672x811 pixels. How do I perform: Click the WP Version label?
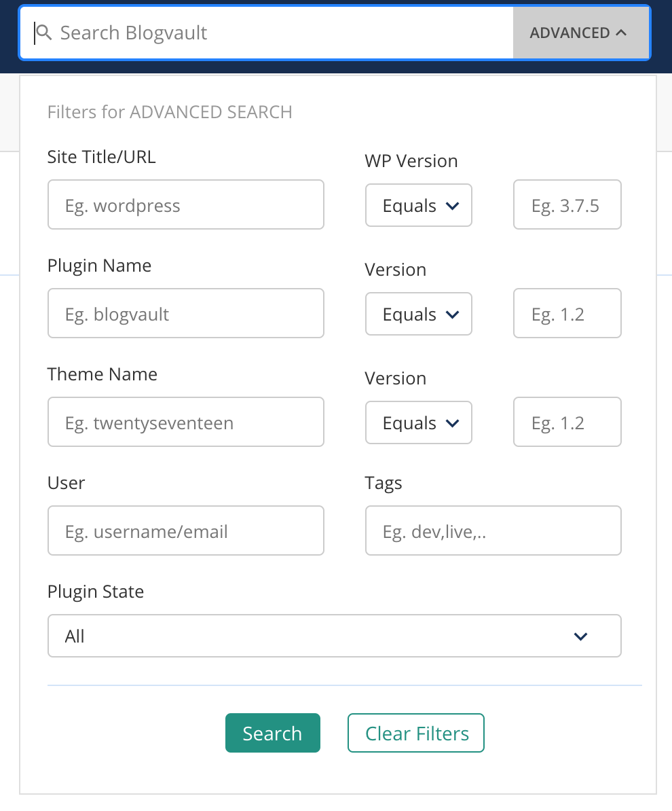(411, 161)
